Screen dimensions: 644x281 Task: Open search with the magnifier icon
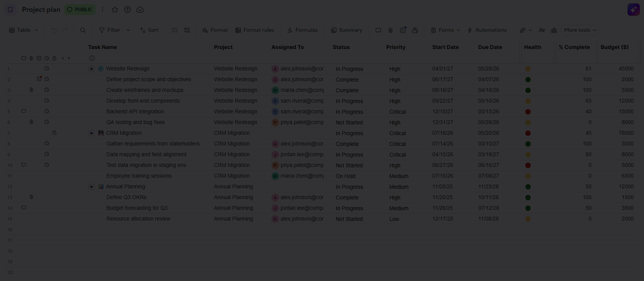click(x=83, y=30)
